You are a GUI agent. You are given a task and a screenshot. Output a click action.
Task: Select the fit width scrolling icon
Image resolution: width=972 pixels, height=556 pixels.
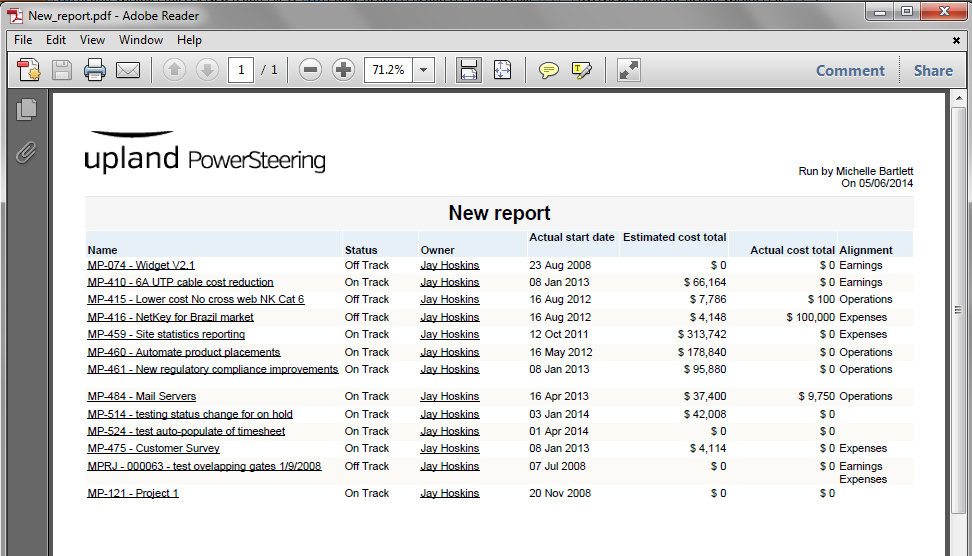(469, 69)
